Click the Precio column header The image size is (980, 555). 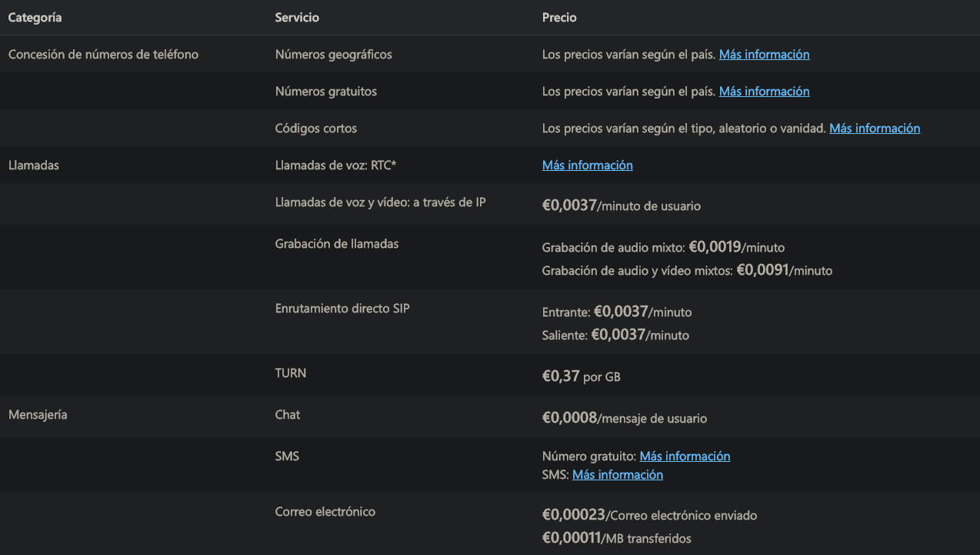coord(559,17)
